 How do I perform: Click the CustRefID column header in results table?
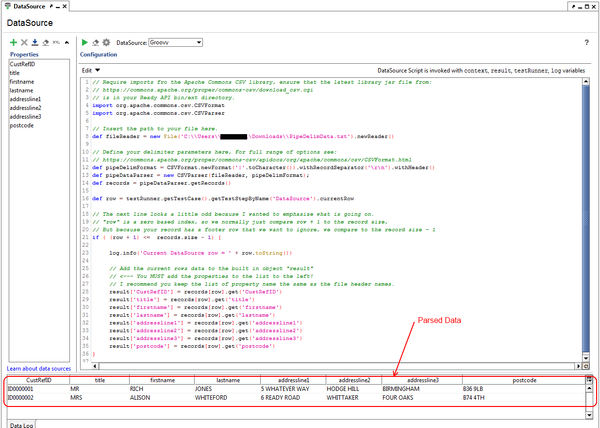pyautogui.click(x=39, y=380)
